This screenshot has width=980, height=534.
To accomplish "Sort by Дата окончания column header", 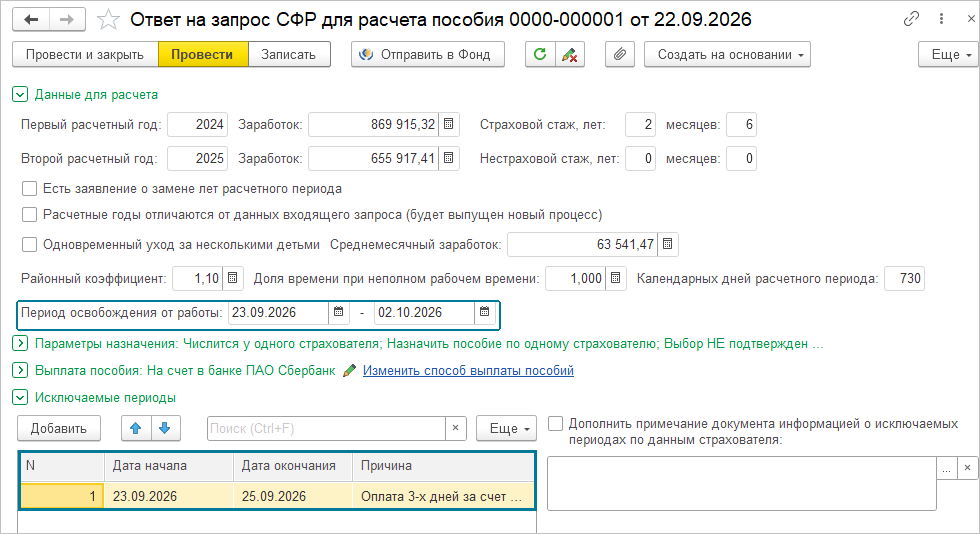I will point(293,466).
